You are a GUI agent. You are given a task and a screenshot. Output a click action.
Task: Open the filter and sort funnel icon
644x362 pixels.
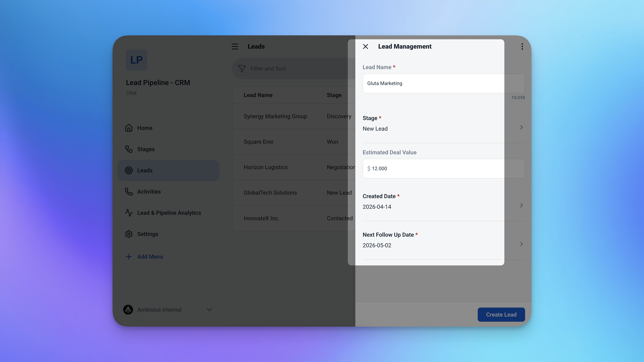[242, 68]
